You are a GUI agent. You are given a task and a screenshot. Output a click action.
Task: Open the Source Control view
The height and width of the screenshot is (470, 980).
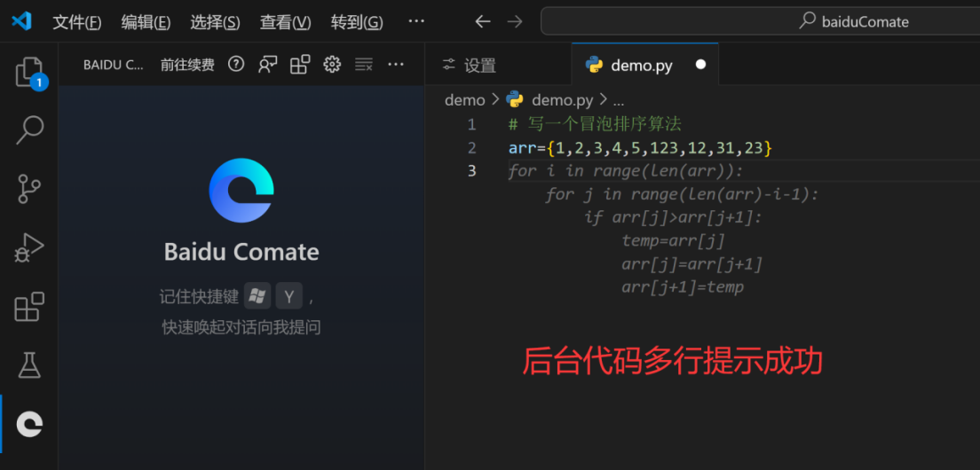[29, 189]
